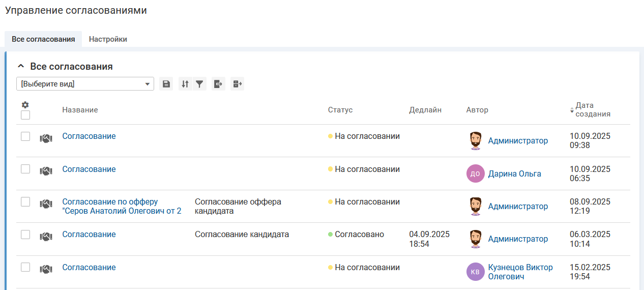Tick the select-all checkbox in table header

[x=25, y=115]
